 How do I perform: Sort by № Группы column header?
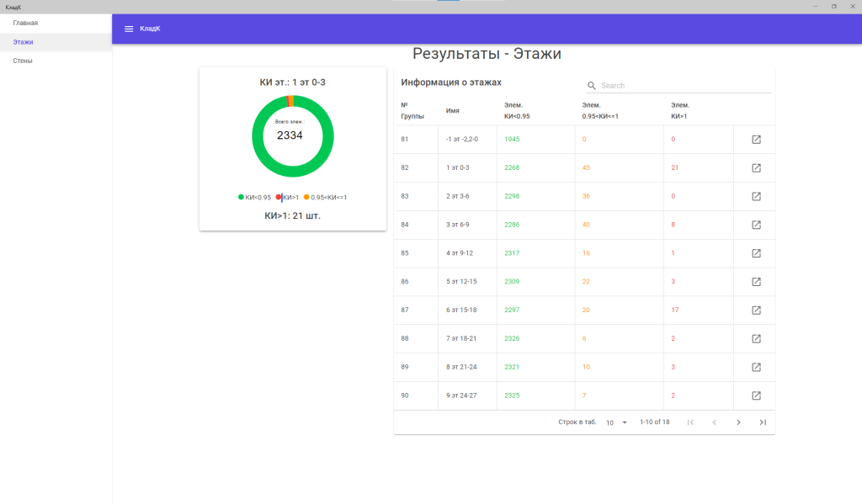(x=412, y=110)
